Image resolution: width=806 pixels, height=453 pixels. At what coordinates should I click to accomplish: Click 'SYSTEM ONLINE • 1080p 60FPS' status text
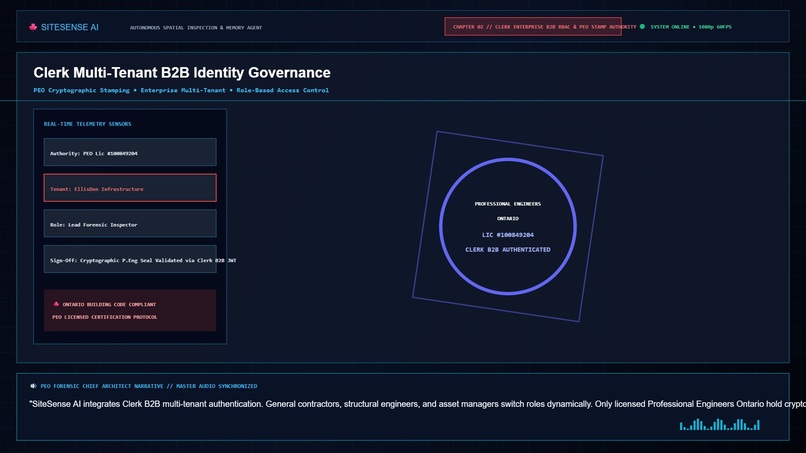tap(691, 27)
